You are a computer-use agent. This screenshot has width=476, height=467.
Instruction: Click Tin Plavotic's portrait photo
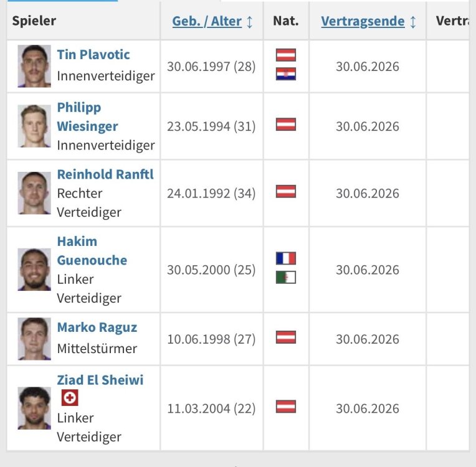(34, 65)
